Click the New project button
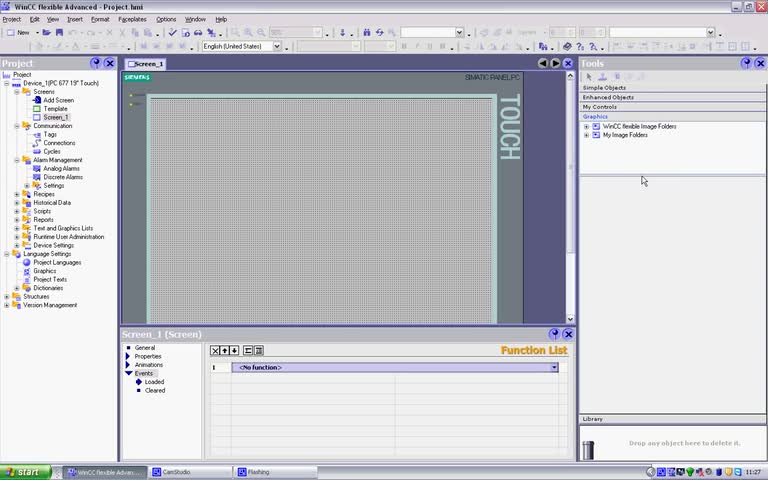 pos(18,32)
